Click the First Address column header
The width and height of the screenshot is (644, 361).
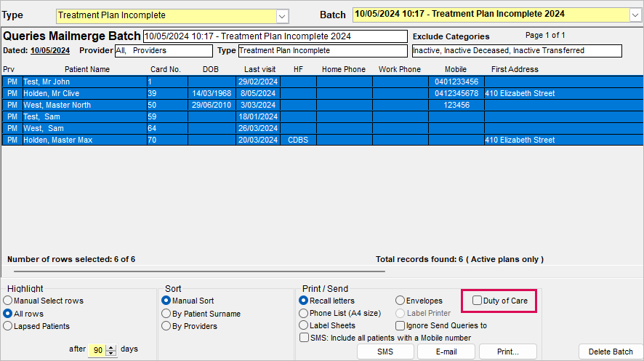coord(515,69)
